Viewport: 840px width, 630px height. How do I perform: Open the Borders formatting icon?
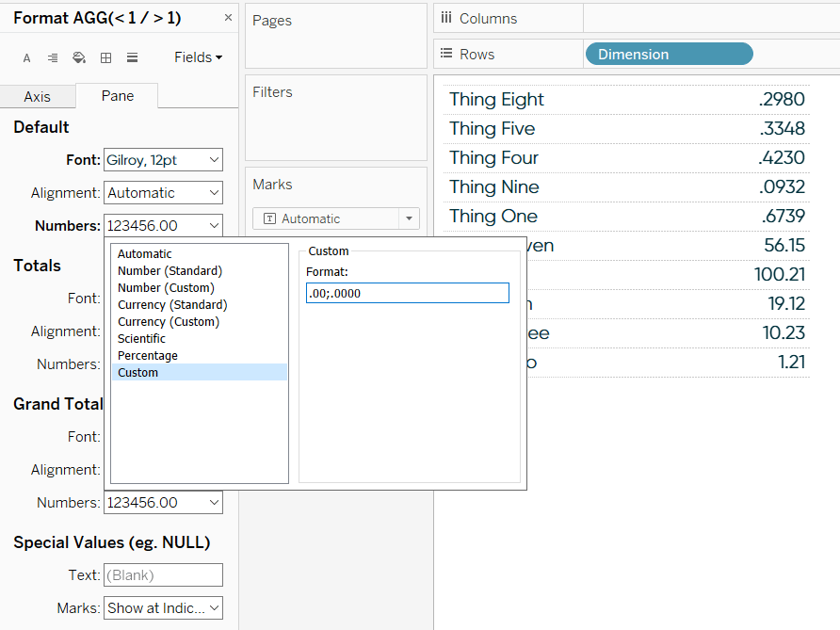105,57
